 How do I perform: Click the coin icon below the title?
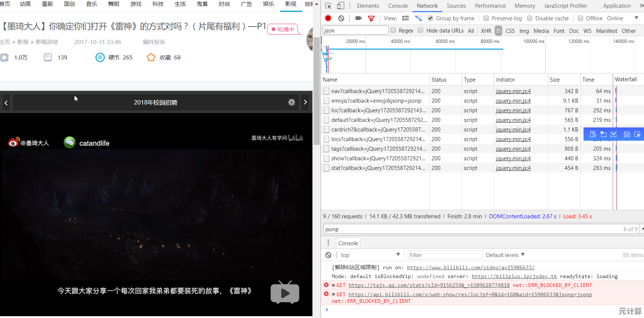click(100, 57)
